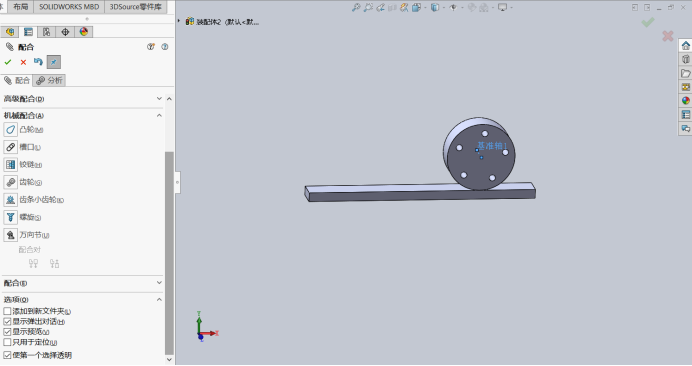Viewport: 692px width, 366px height.
Task: Expand the 装配体2 flyout tree arrow
Action: 179,21
